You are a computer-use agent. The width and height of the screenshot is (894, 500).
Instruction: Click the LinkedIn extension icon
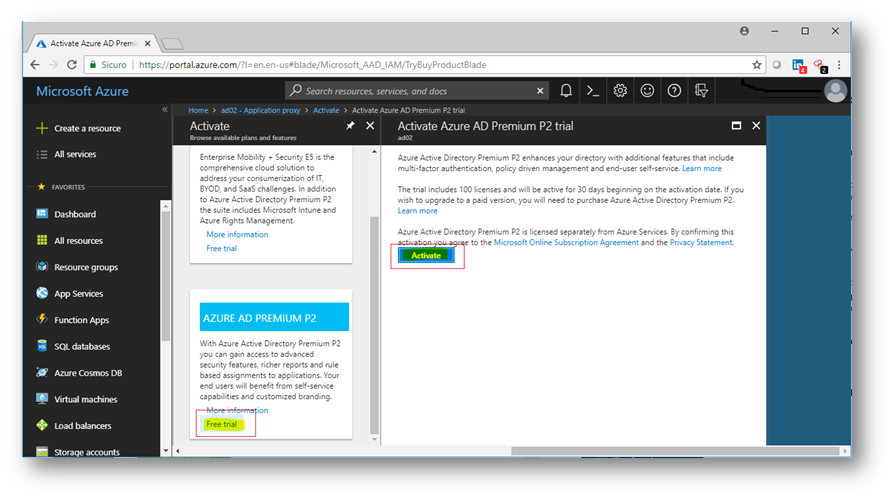click(799, 66)
